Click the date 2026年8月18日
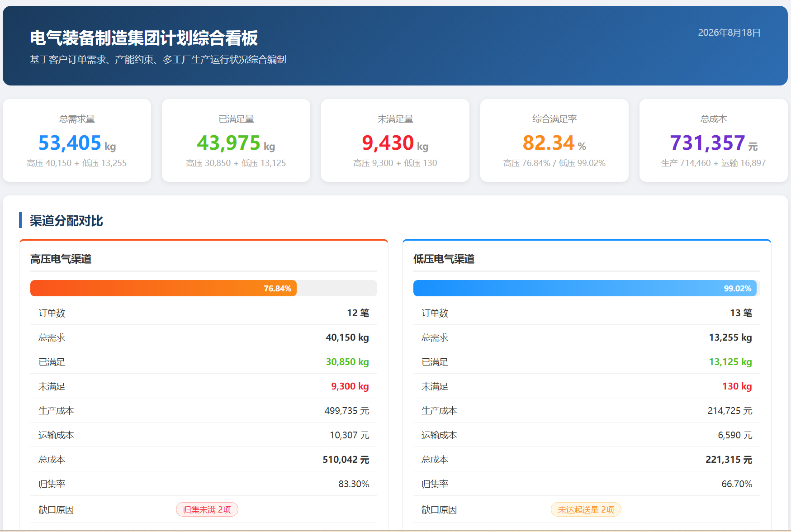The image size is (791, 532). click(729, 33)
